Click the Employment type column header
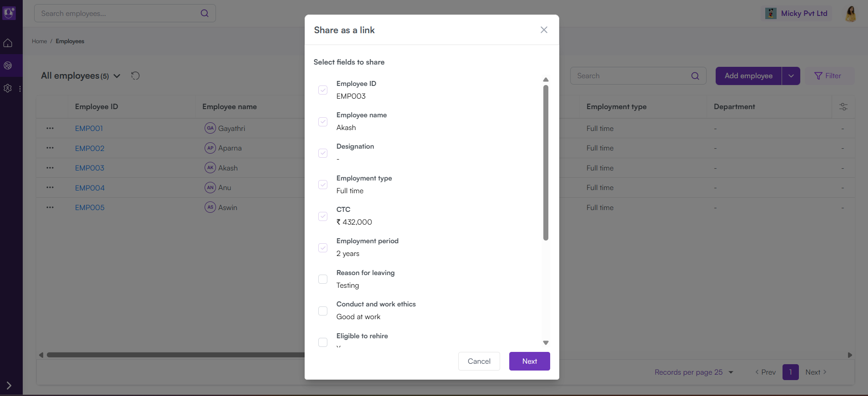The width and height of the screenshot is (868, 396). coord(616,107)
